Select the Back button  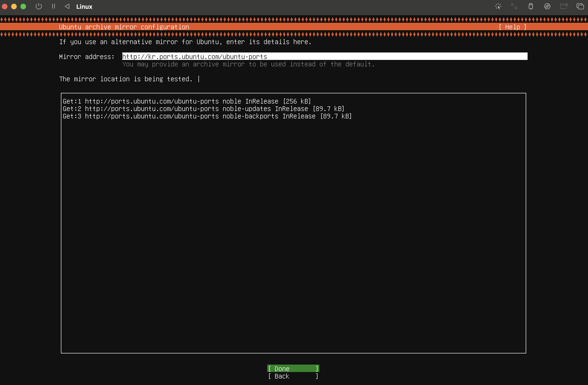coord(293,376)
